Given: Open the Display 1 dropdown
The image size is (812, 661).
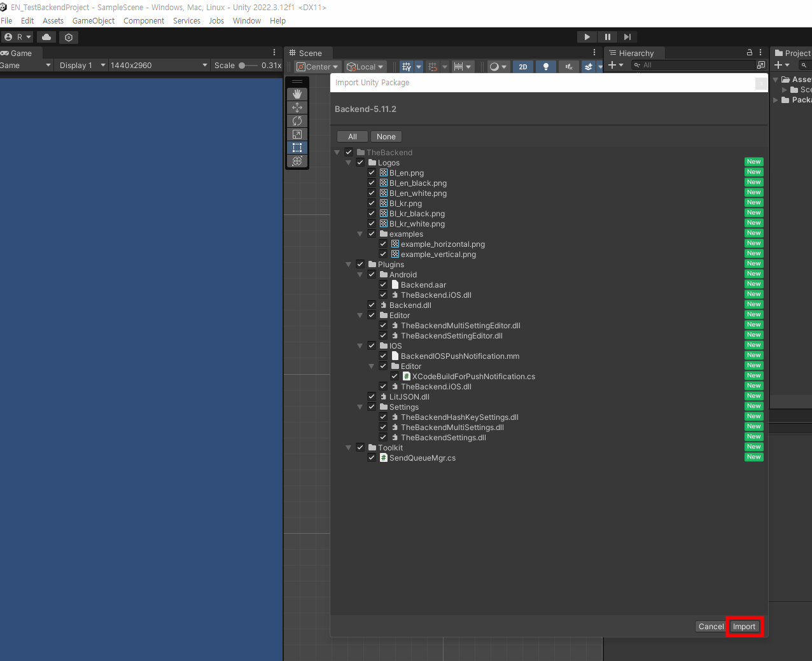Looking at the screenshot, I should coord(81,65).
